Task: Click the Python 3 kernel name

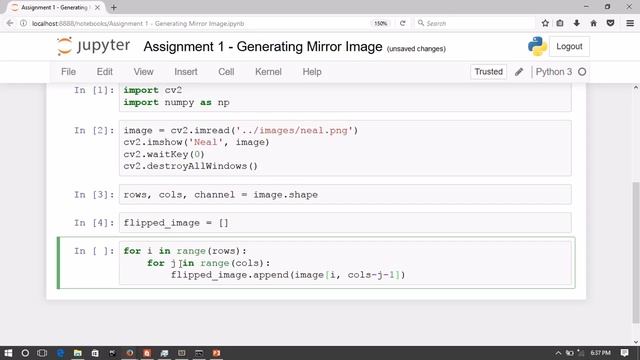Action: point(553,72)
